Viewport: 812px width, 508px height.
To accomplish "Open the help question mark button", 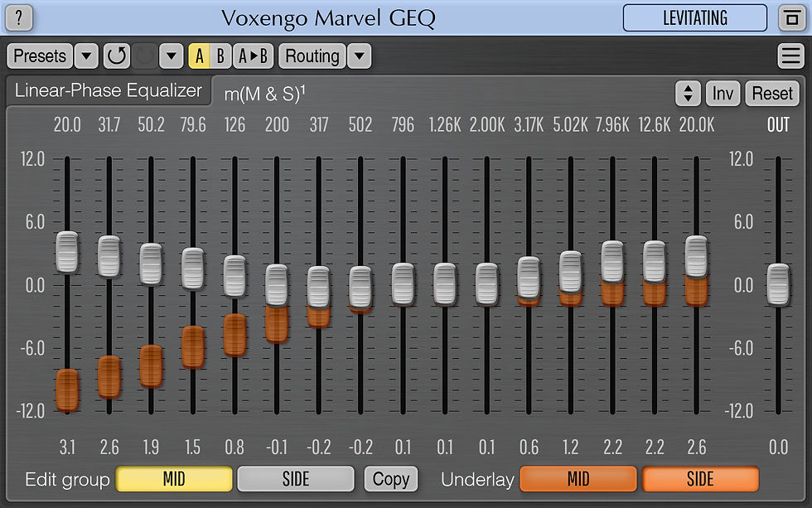I will (x=18, y=17).
